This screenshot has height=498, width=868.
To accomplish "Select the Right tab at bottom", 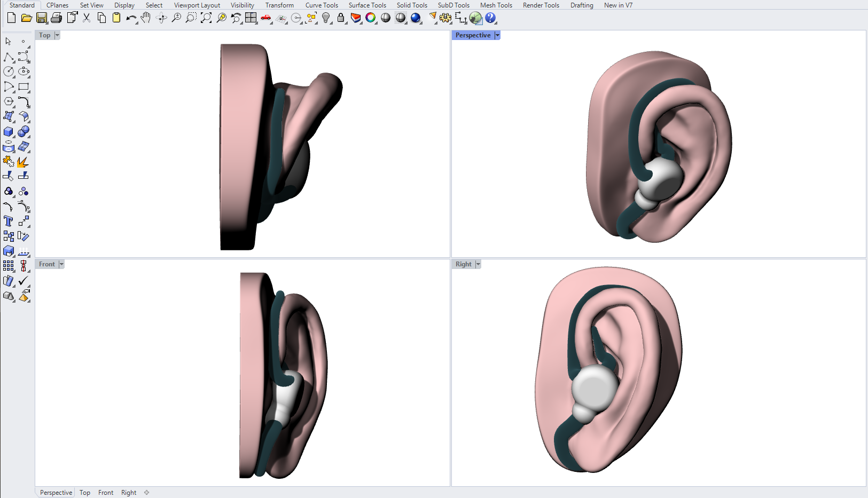I will pos(129,493).
